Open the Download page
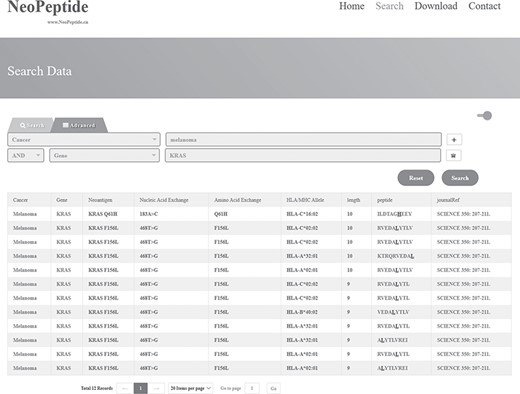 436,6
